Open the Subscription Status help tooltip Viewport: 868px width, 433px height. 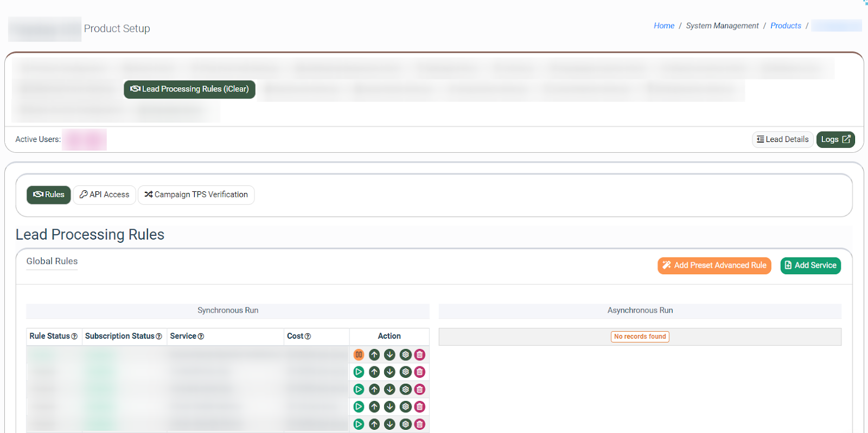point(159,337)
